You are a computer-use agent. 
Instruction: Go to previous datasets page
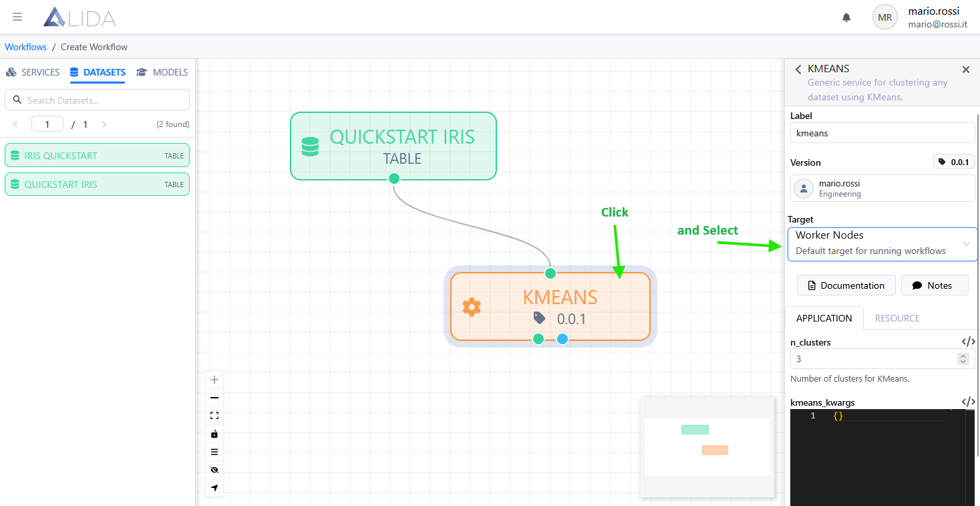[16, 124]
